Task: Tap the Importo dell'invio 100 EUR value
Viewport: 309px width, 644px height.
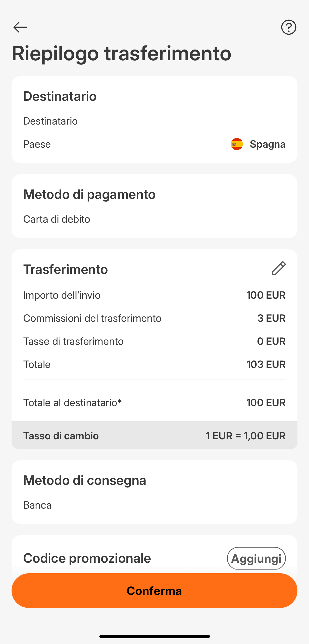Action: pyautogui.click(x=266, y=295)
